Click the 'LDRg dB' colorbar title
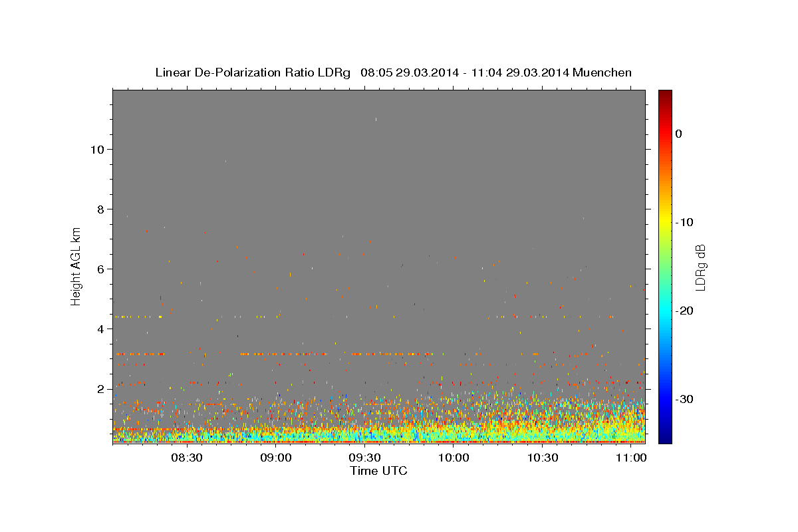 701,267
